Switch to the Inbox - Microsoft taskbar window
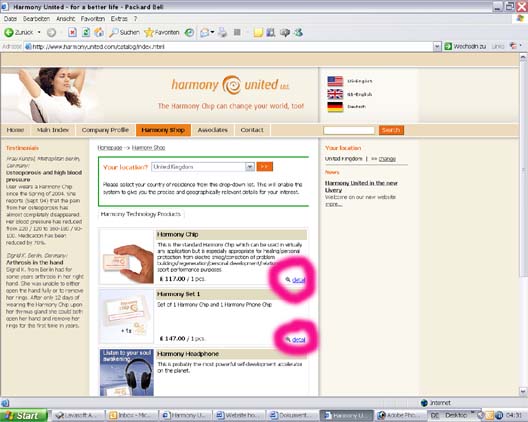 point(132,416)
